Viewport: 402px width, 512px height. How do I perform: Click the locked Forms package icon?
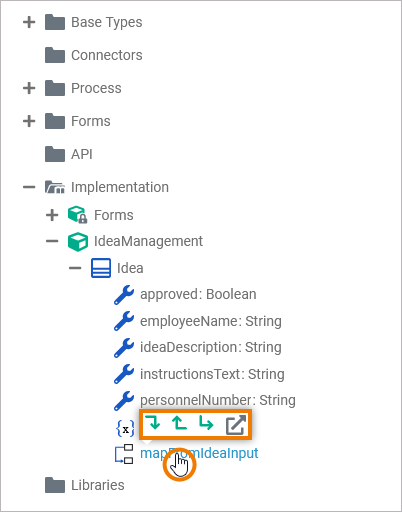[x=77, y=215]
